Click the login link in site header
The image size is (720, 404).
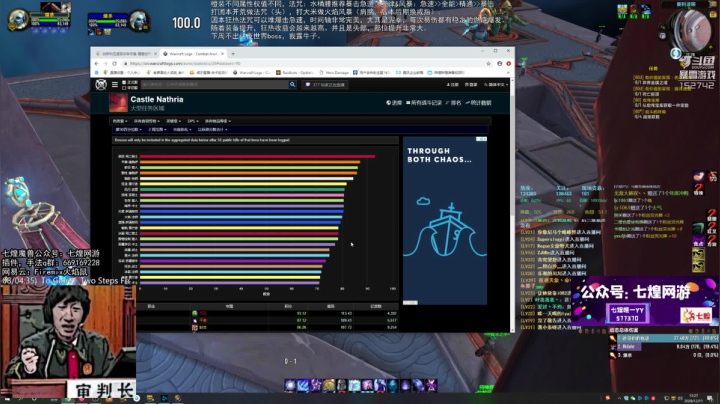pyautogui.click(x=471, y=84)
